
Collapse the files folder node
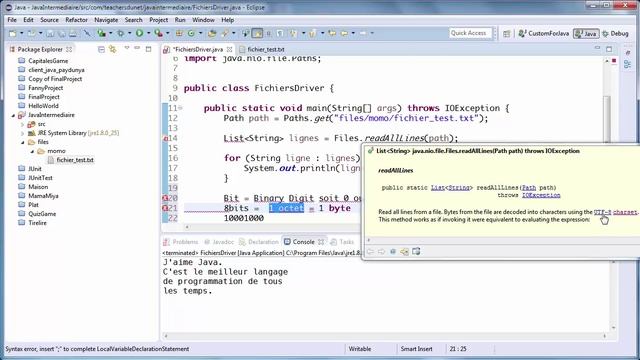click(23, 142)
